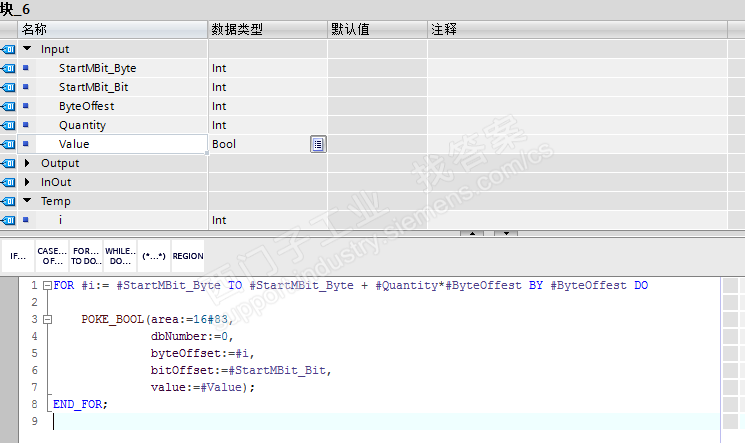Viewport: 745px width, 443px height.
Task: Collapse POKE_BOOL fold marker on line 3
Action: 47,319
